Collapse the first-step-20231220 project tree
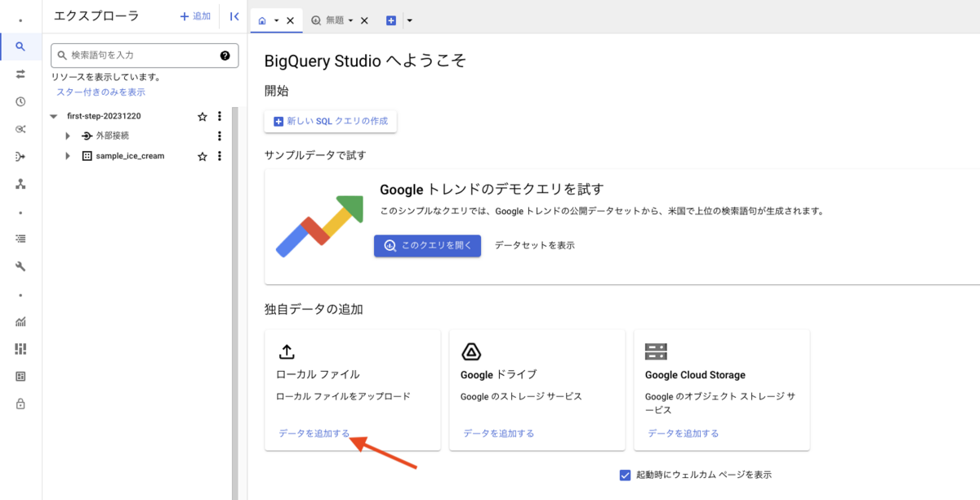980x500 pixels. pyautogui.click(x=54, y=117)
